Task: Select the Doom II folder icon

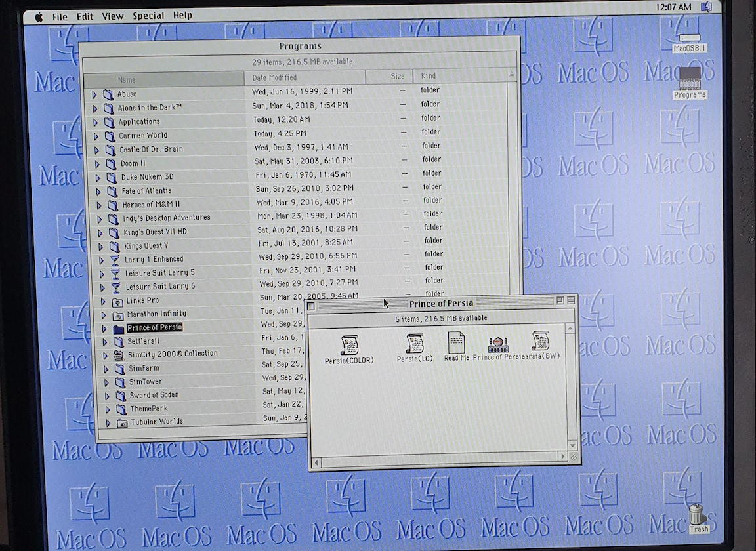Action: click(x=110, y=163)
